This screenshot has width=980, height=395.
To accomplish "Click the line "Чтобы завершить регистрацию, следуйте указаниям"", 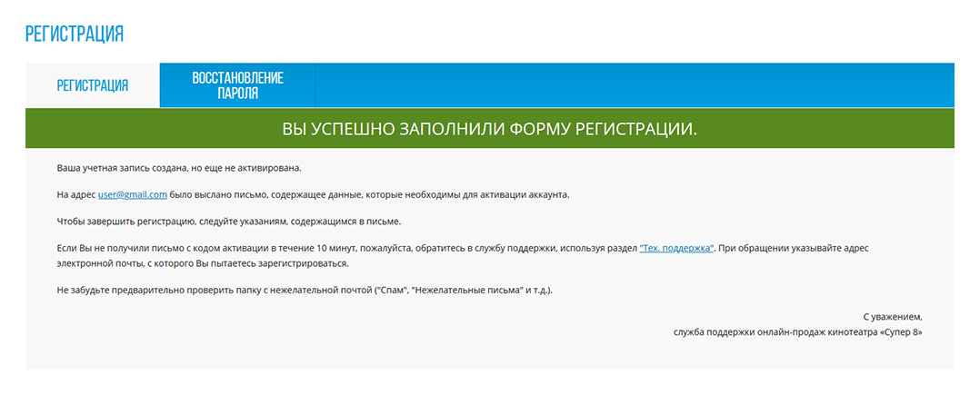I will click(x=229, y=222).
